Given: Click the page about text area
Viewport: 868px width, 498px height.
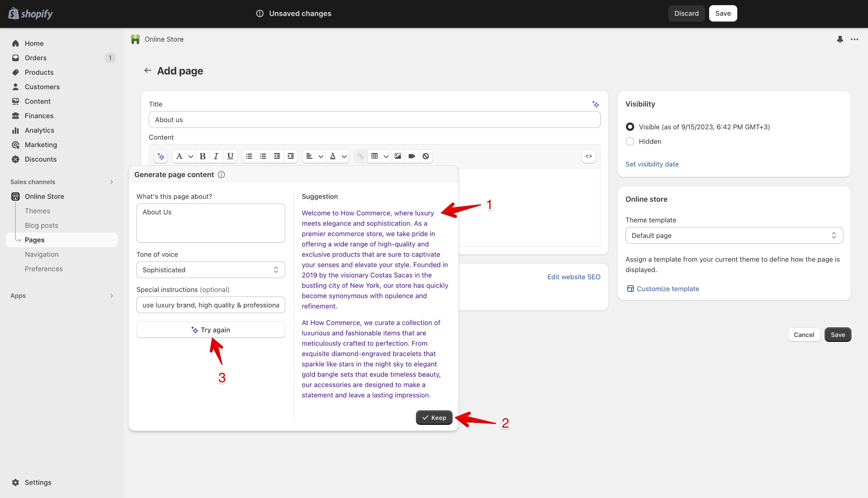Looking at the screenshot, I should (210, 223).
